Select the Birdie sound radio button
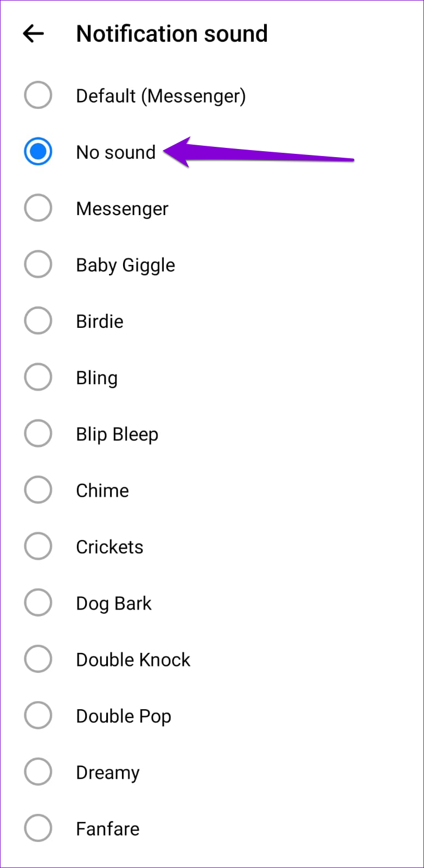 pyautogui.click(x=38, y=321)
